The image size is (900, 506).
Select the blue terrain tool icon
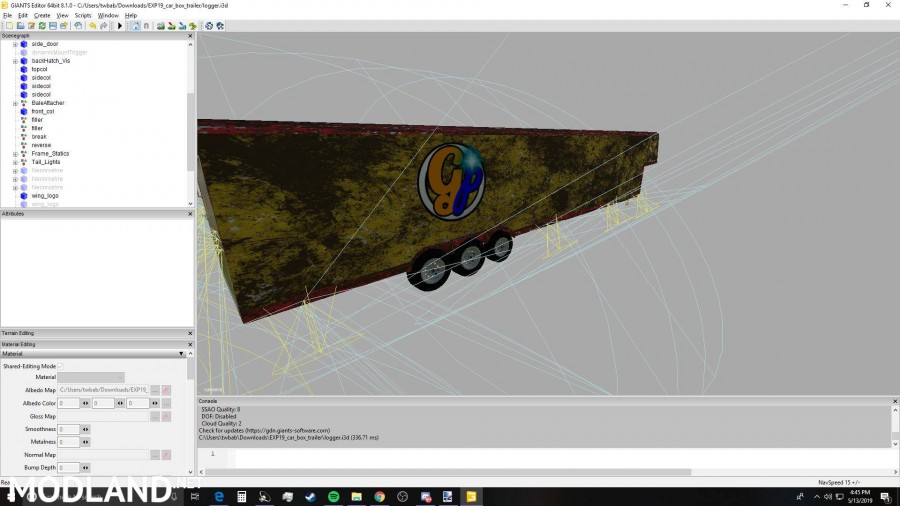pyautogui.click(x=182, y=26)
